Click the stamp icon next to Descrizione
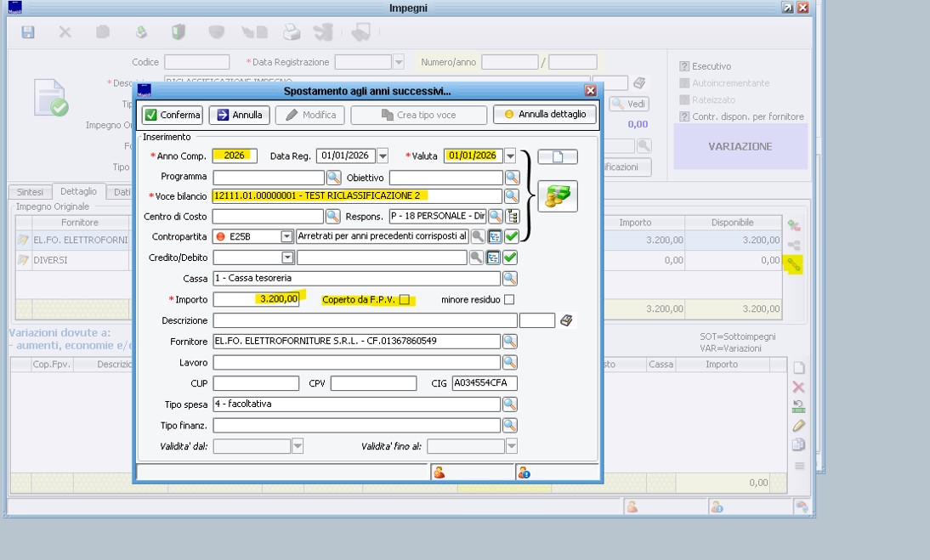Viewport: 930px width, 560px height. tap(567, 320)
